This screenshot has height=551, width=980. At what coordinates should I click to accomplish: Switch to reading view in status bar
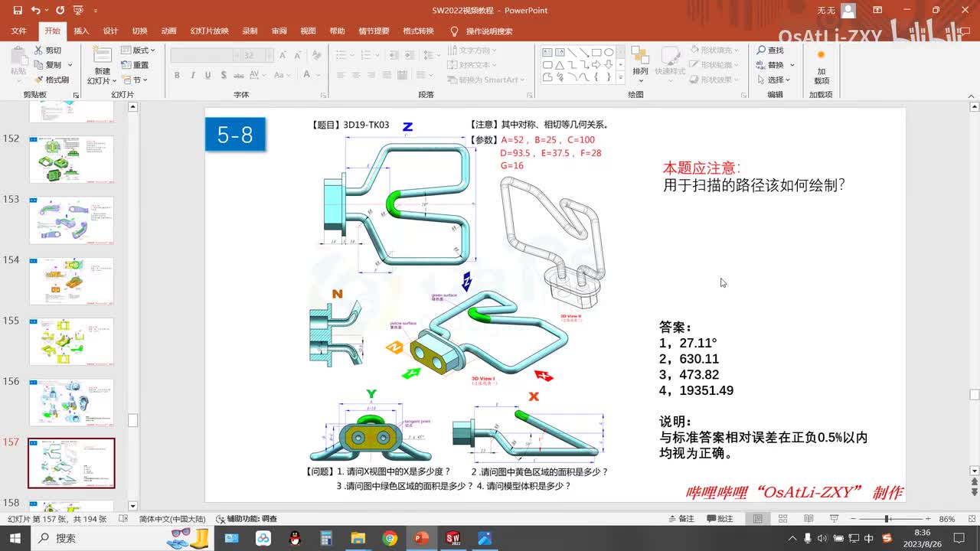(808, 519)
